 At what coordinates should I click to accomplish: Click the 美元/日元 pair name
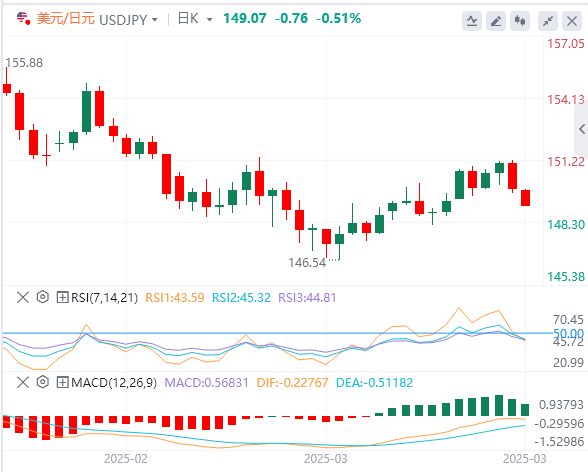pos(66,18)
